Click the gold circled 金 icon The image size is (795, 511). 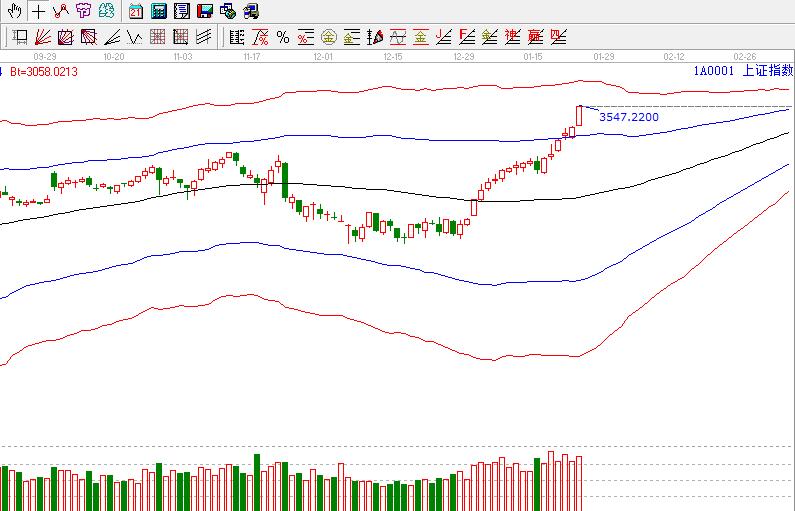coord(328,38)
